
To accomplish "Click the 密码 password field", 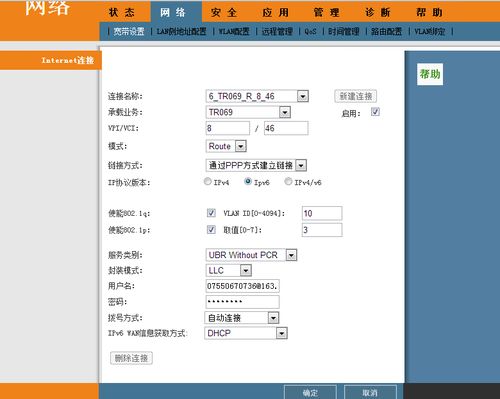I will tap(243, 302).
